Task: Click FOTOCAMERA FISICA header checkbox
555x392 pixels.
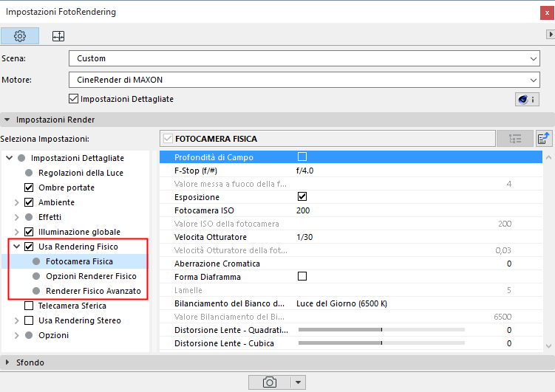Action: point(168,139)
